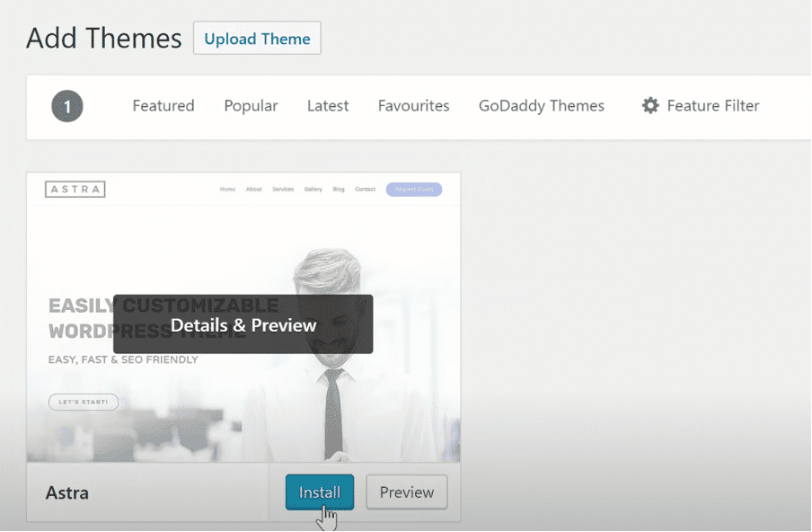This screenshot has width=812, height=532.
Task: Select the Blog item in the preview navbar
Action: coord(339,190)
